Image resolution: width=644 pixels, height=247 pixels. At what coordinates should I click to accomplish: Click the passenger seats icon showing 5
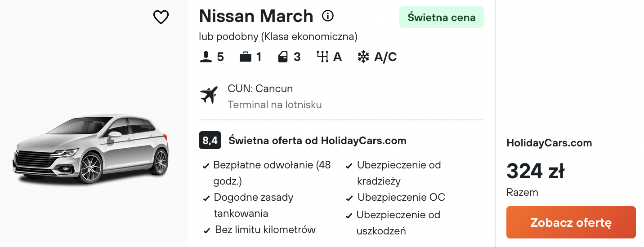click(206, 57)
